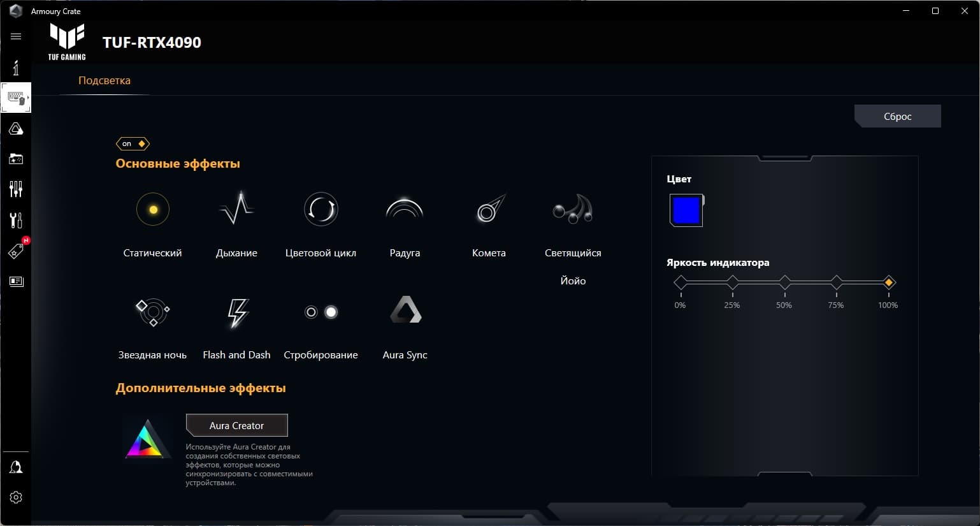Choose the Светящийся Йойо effect
This screenshot has width=980, height=526.
[x=573, y=210]
